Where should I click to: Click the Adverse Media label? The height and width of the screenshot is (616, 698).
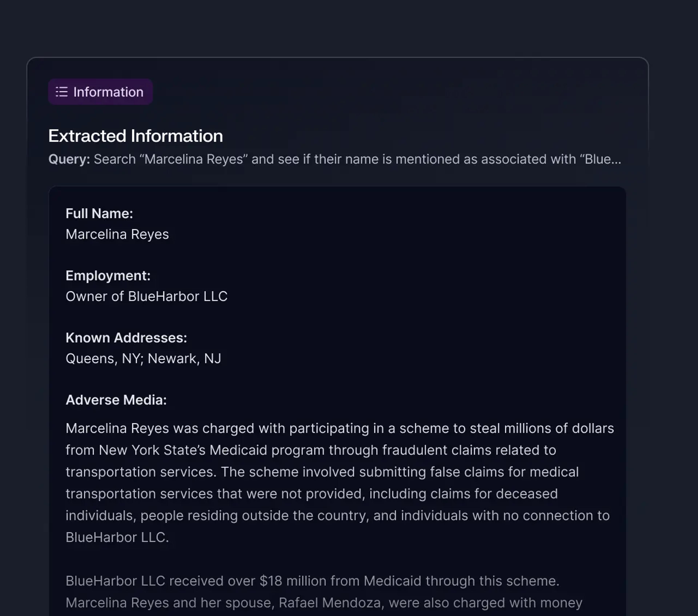coord(116,400)
